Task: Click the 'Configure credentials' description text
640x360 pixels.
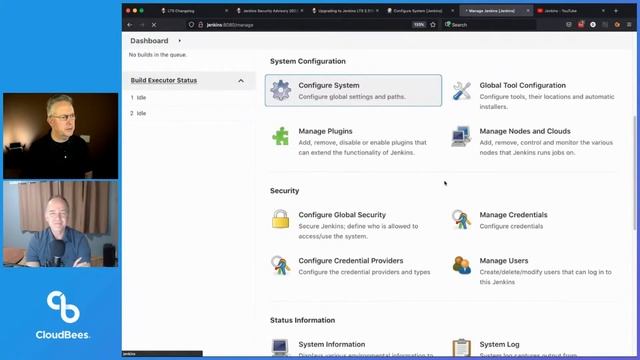Action: (511, 226)
